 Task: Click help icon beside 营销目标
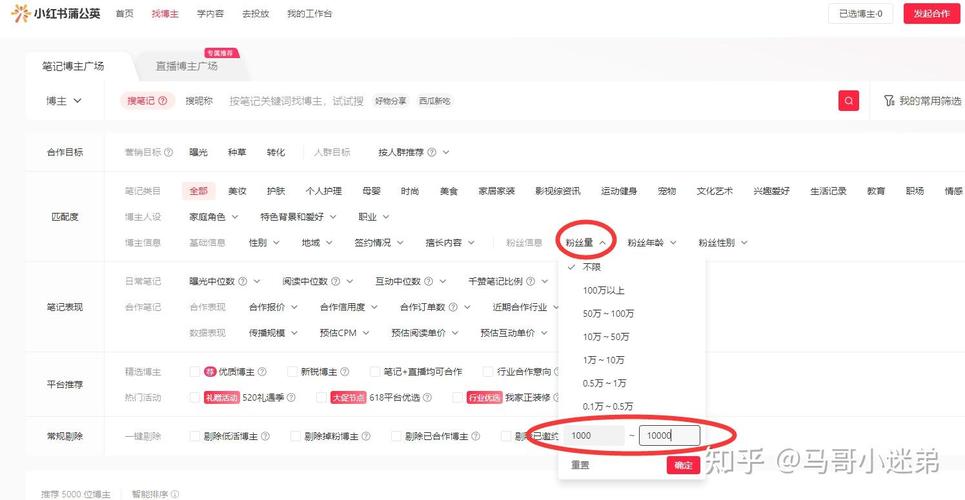(x=169, y=152)
